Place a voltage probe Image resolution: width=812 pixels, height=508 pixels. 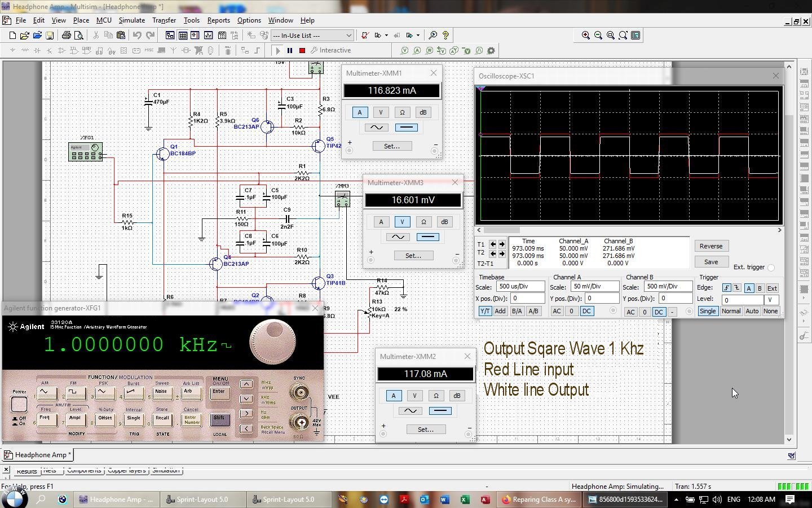point(404,50)
